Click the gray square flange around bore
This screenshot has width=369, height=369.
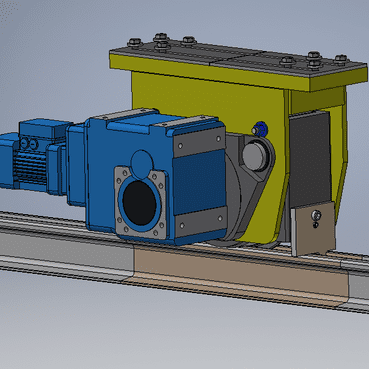click(140, 202)
